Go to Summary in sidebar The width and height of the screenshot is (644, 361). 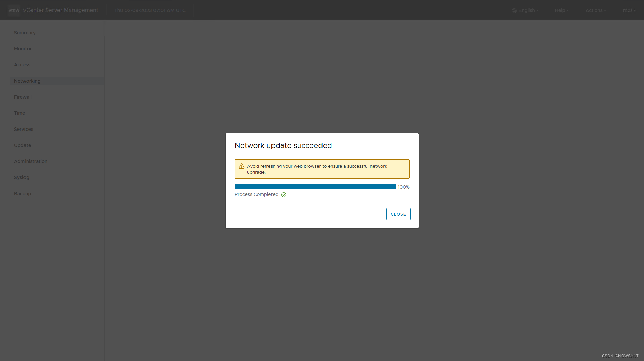pyautogui.click(x=25, y=33)
